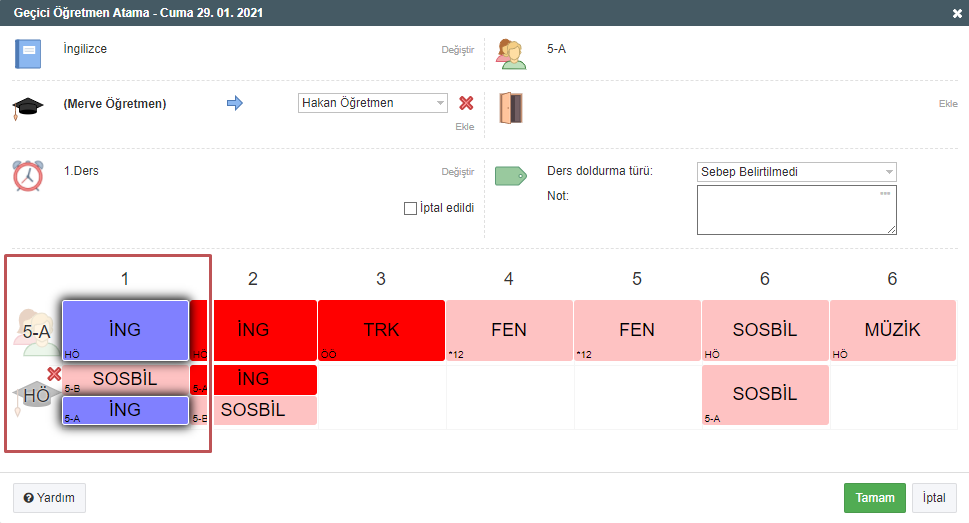Click the graduation cap teacher icon
969x523 pixels.
pos(27,107)
